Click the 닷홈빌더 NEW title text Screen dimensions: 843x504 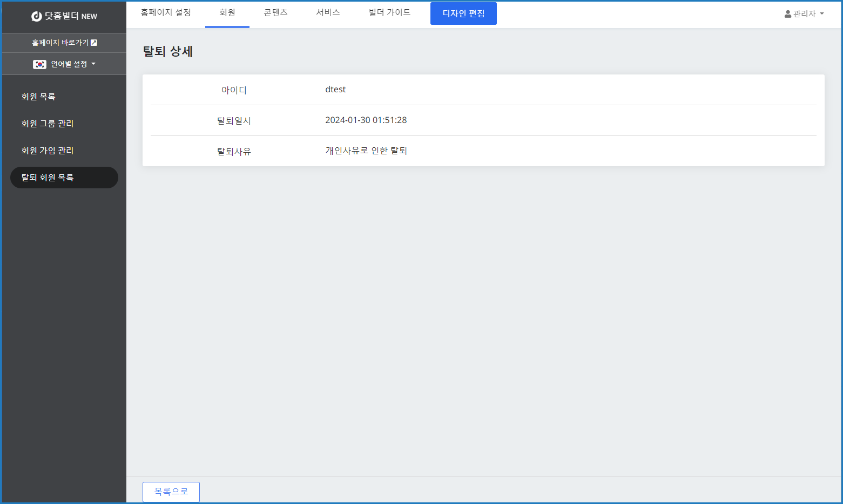point(71,16)
